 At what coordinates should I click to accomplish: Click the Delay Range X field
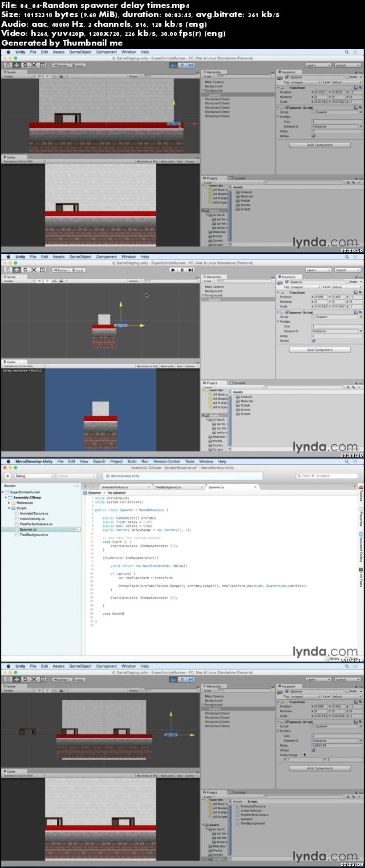305,760
